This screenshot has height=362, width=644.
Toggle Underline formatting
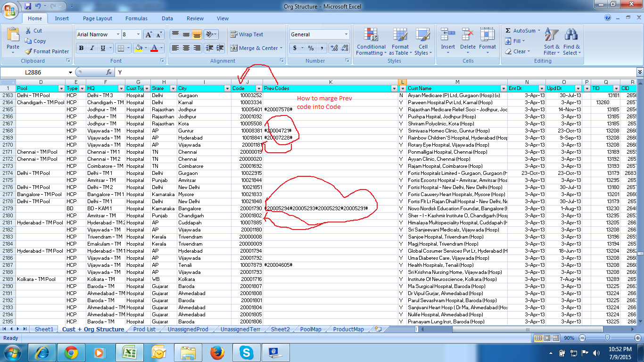click(x=102, y=48)
